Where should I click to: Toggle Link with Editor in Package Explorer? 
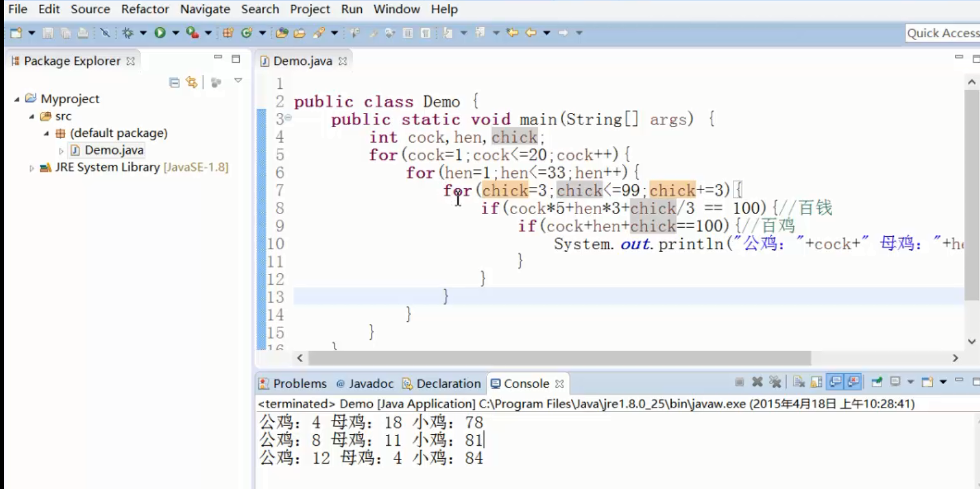click(192, 83)
